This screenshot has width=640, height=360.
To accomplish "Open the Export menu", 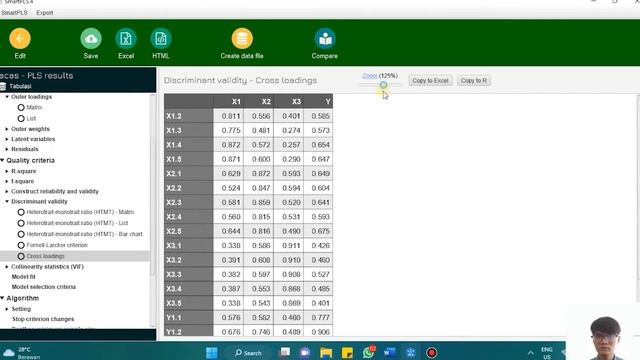I will point(44,13).
